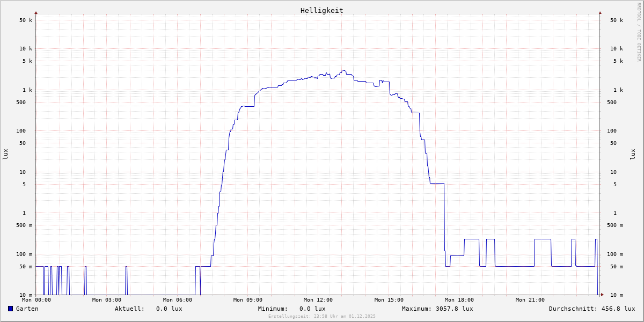Click the Mon 18:00 x-axis label
Viewport: 644px width, 322px height.
(x=459, y=300)
